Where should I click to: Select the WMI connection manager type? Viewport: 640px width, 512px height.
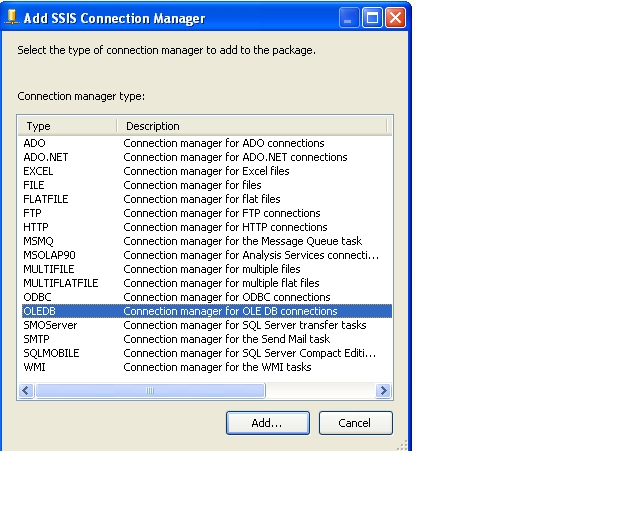pos(207,367)
